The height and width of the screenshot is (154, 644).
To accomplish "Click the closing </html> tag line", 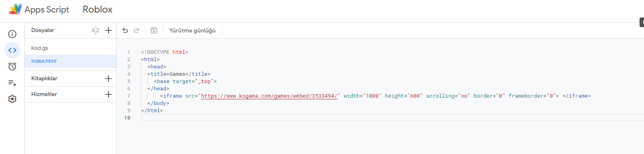I will (152, 111).
